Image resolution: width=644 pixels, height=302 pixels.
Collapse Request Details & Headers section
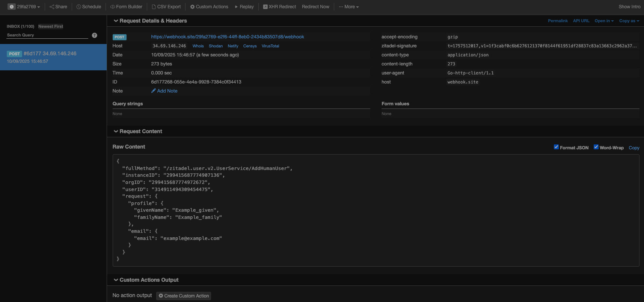tap(116, 21)
